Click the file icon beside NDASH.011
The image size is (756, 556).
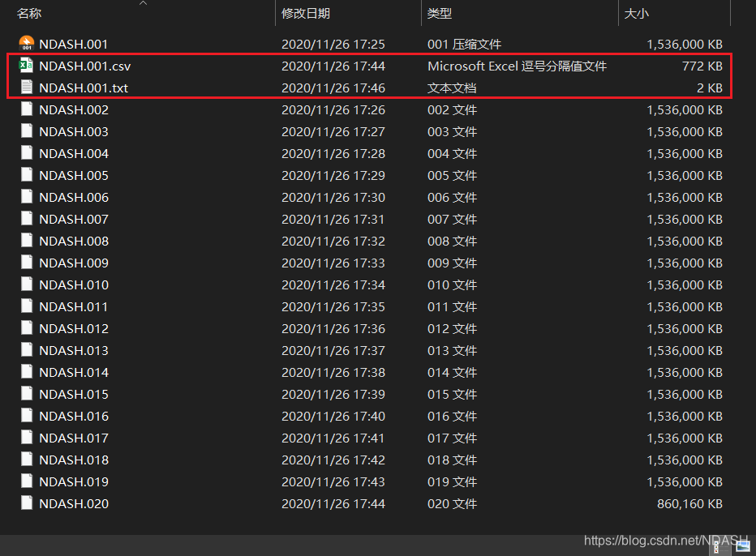27,306
